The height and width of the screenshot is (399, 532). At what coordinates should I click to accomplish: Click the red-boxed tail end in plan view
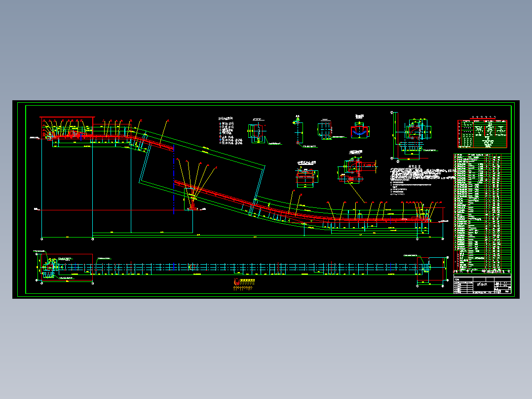pos(430,269)
